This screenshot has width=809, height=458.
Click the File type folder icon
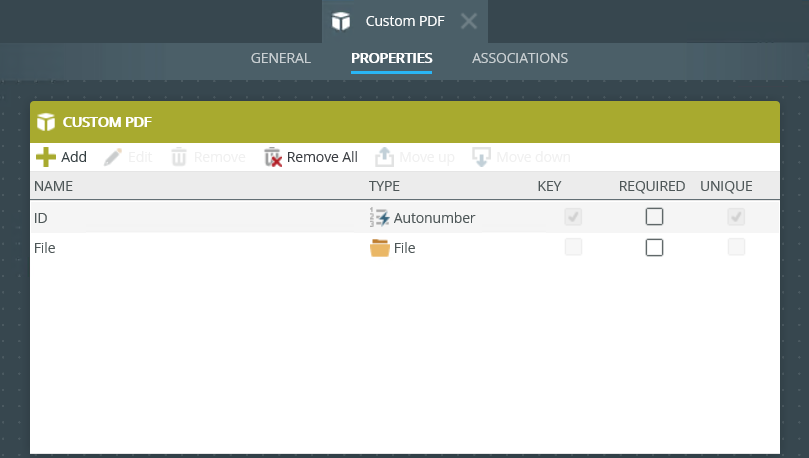380,248
